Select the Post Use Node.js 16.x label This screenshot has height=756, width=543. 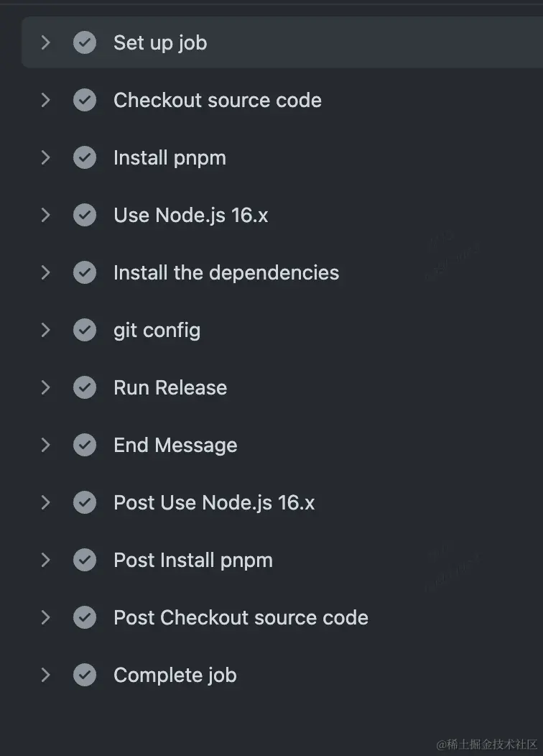[214, 502]
